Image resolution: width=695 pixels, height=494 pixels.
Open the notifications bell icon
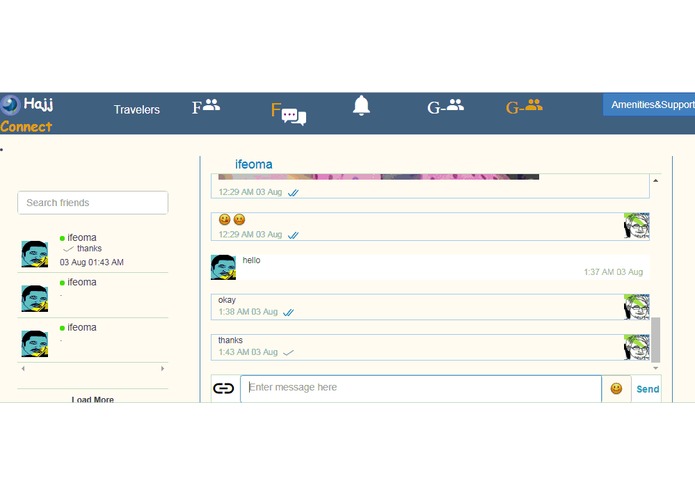point(361,105)
